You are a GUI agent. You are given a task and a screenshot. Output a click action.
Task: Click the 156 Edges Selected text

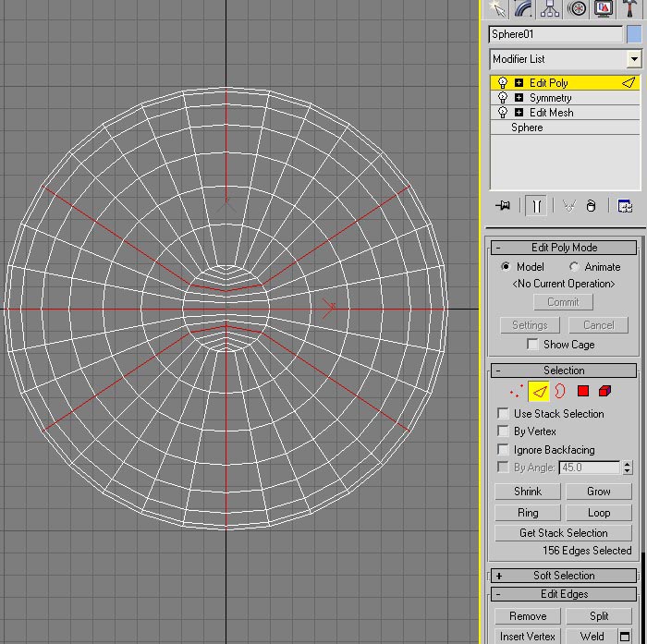tap(587, 551)
